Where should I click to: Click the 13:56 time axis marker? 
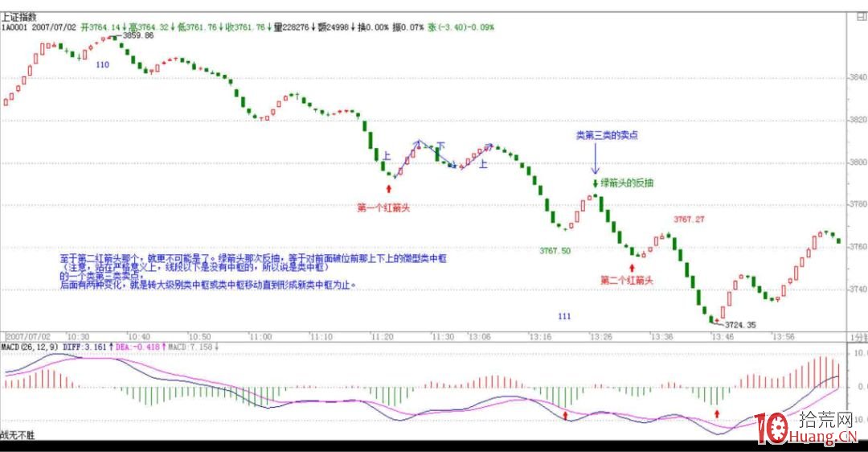click(784, 337)
